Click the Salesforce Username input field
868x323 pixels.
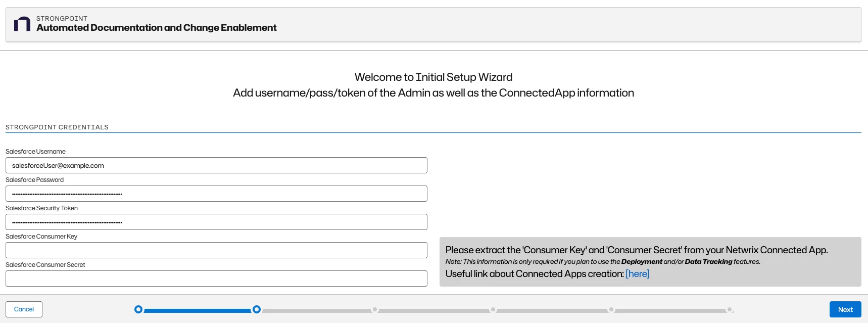[216, 165]
